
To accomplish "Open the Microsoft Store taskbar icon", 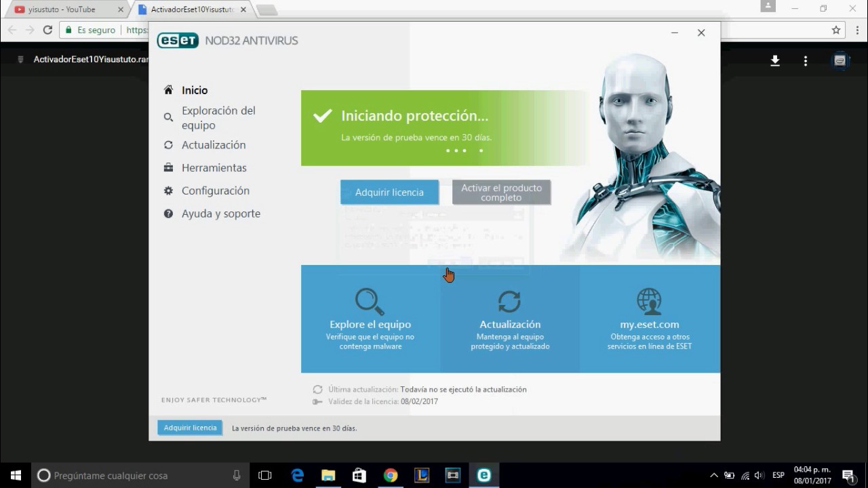I will (359, 475).
